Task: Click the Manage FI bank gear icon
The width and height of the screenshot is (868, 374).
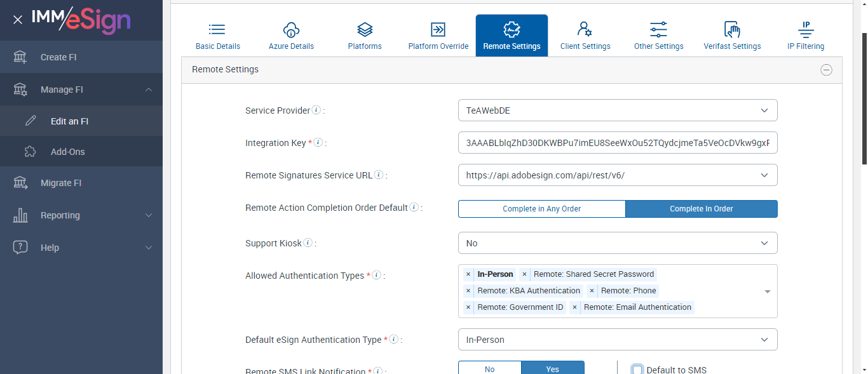Action: (20, 90)
